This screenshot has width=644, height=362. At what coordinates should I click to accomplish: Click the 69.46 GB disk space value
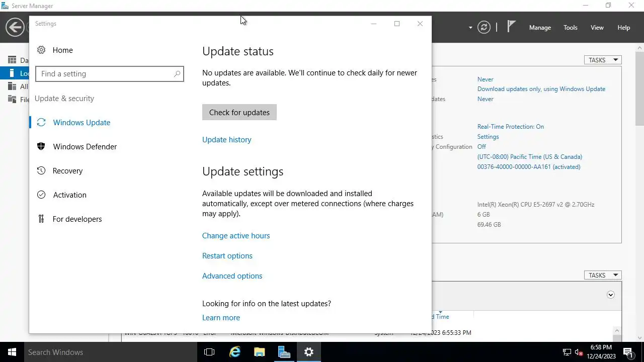coord(489,225)
